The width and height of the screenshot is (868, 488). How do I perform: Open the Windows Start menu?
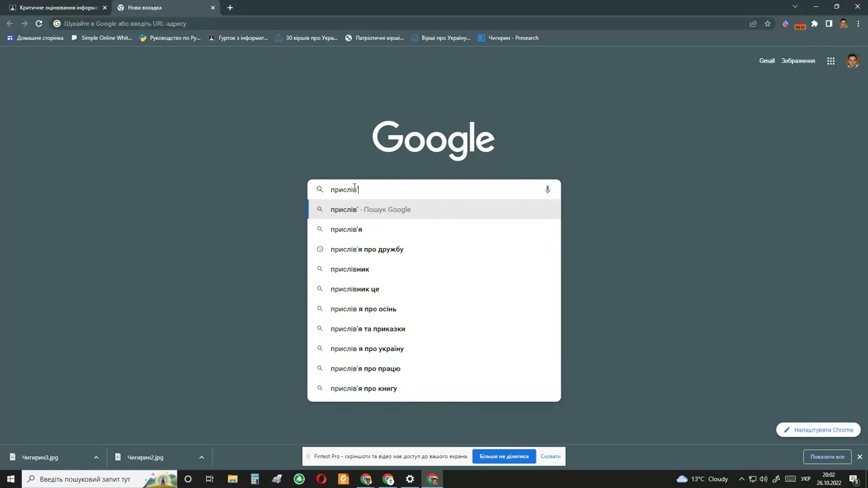point(11,479)
